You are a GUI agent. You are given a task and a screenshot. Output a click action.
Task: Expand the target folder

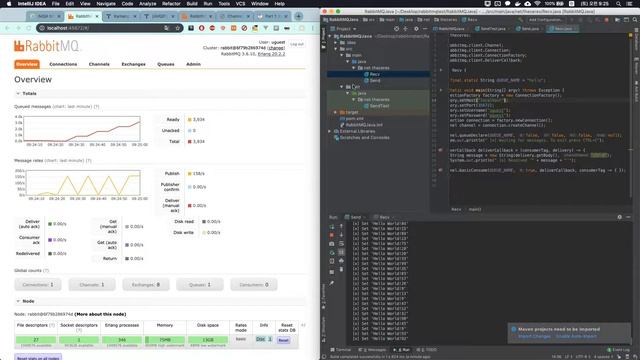coord(336,112)
